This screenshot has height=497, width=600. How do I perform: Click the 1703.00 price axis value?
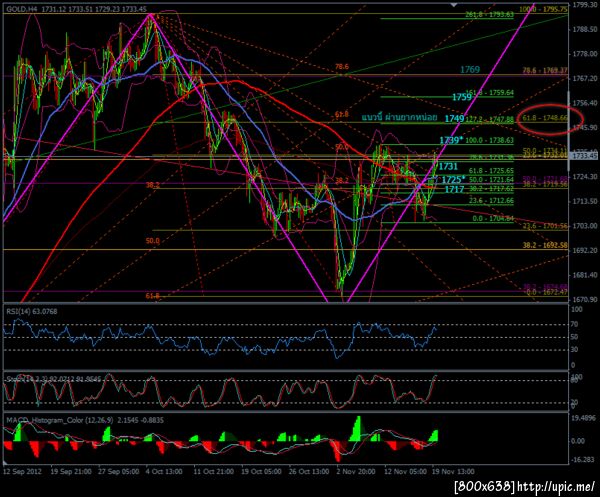[585, 226]
